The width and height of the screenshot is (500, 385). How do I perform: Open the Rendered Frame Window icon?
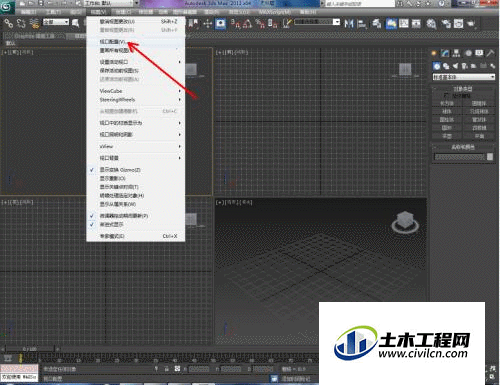459,24
